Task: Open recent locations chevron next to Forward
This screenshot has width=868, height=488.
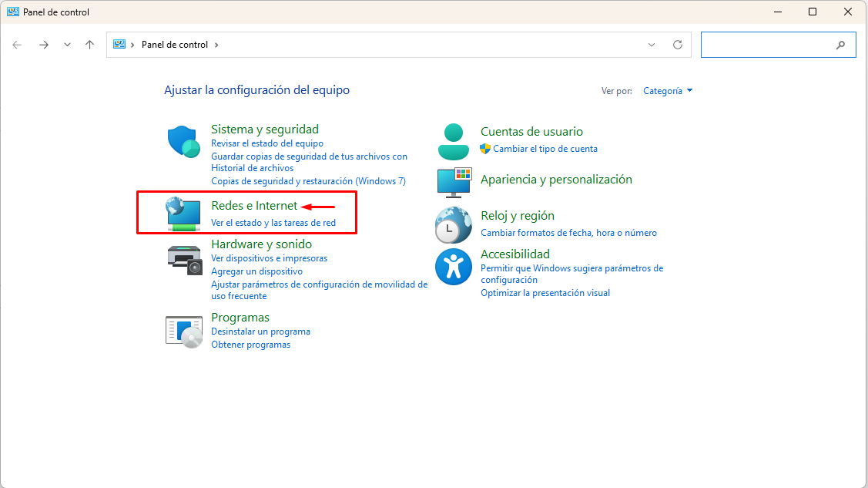Action: coord(67,45)
